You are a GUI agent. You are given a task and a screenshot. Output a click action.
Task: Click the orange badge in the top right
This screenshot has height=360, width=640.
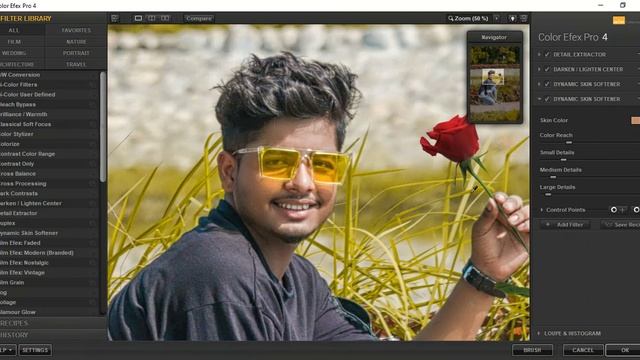pos(618,20)
